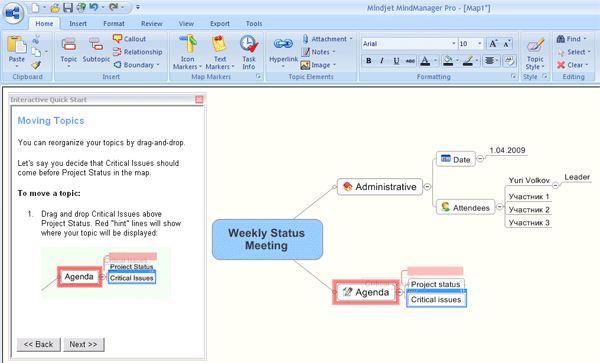
Task: Open Topic Style gallery
Action: tap(535, 53)
